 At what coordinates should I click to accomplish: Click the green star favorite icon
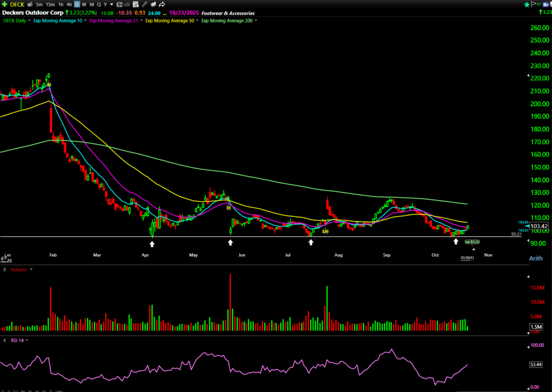[527, 4]
